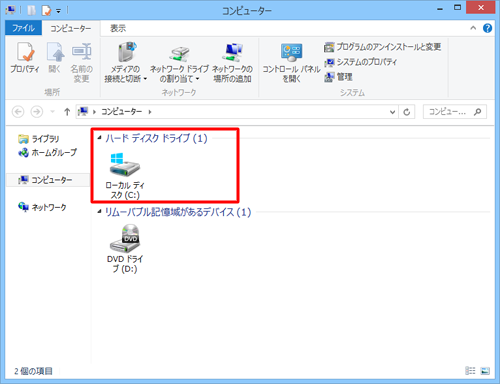Click 管理 in the system group
The width and height of the screenshot is (500, 384).
[338, 77]
